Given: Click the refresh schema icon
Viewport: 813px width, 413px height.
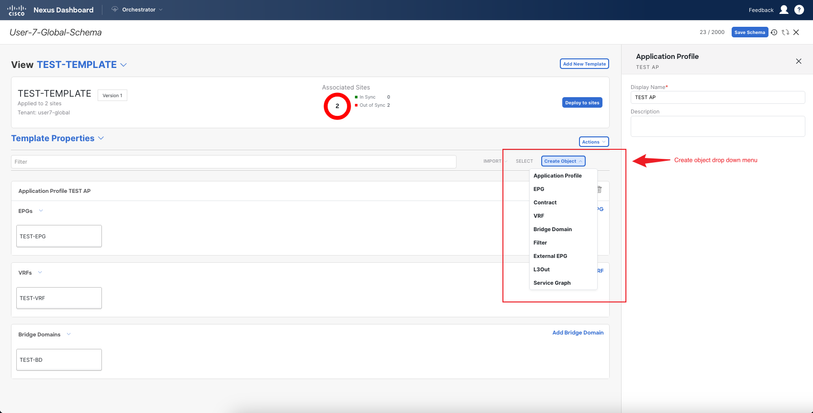Looking at the screenshot, I should [786, 32].
